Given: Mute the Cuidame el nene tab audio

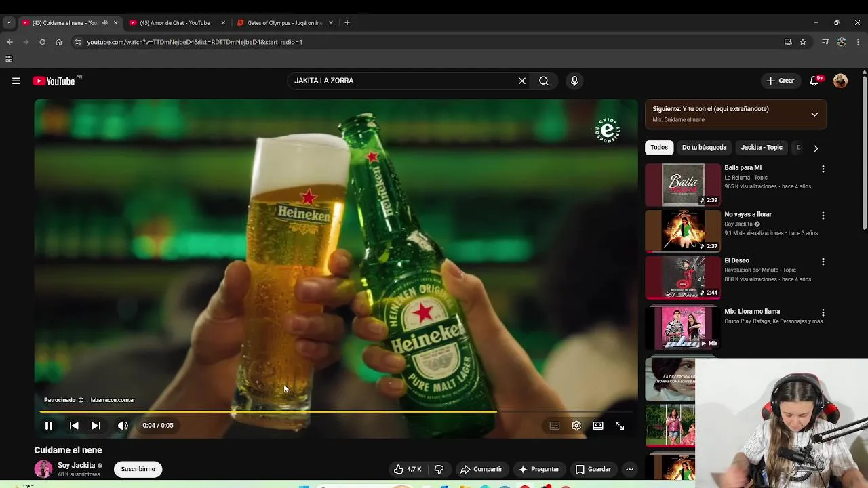Looking at the screenshot, I should click(x=104, y=22).
